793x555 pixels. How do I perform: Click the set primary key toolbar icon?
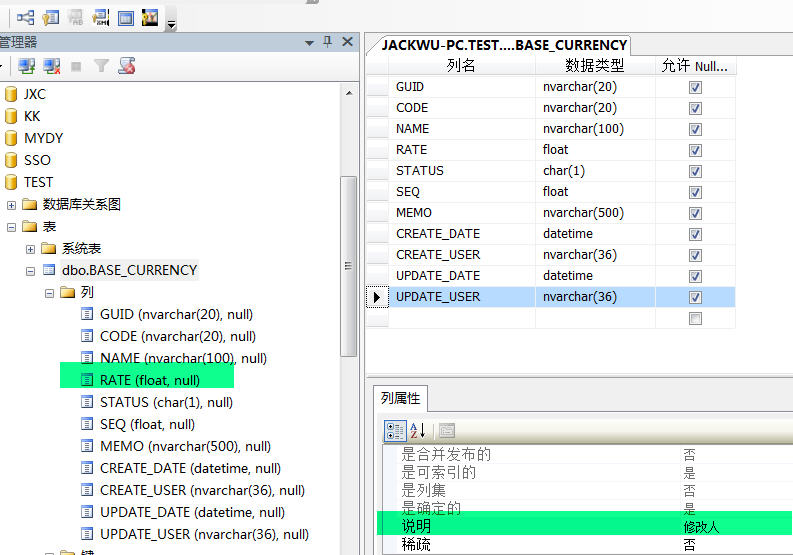click(51, 18)
